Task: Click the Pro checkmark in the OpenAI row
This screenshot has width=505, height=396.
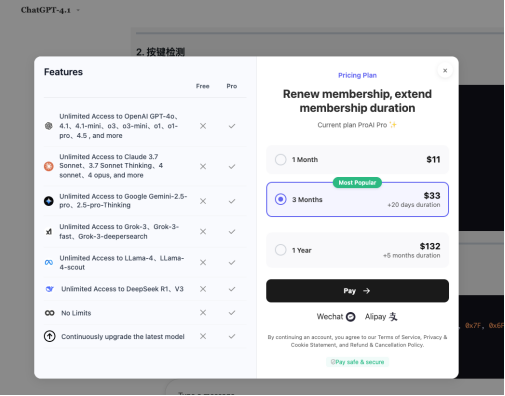Action: (232, 126)
